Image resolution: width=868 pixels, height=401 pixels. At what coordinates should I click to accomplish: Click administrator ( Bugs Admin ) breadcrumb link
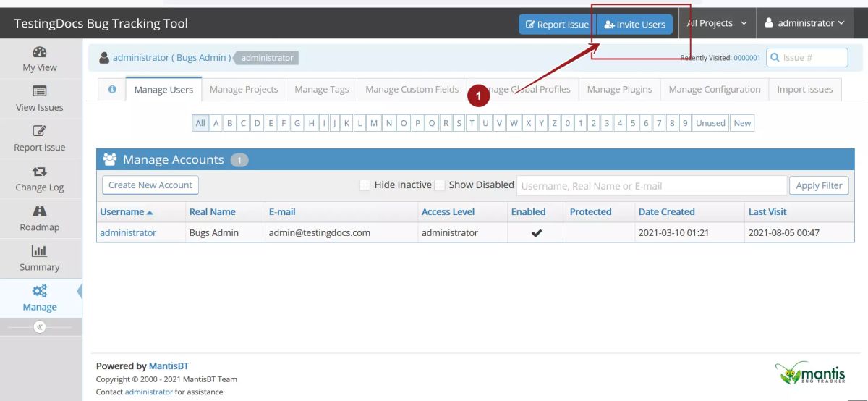tap(172, 58)
